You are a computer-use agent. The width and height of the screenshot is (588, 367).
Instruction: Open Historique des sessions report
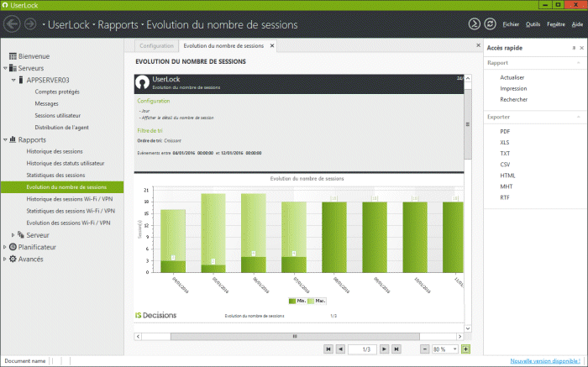55,151
